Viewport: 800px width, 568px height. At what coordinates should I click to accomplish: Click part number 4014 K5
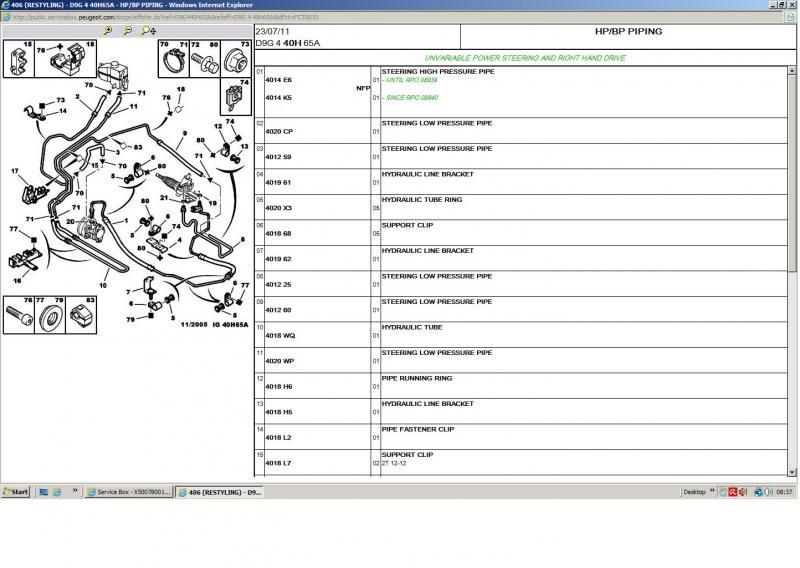pyautogui.click(x=278, y=97)
